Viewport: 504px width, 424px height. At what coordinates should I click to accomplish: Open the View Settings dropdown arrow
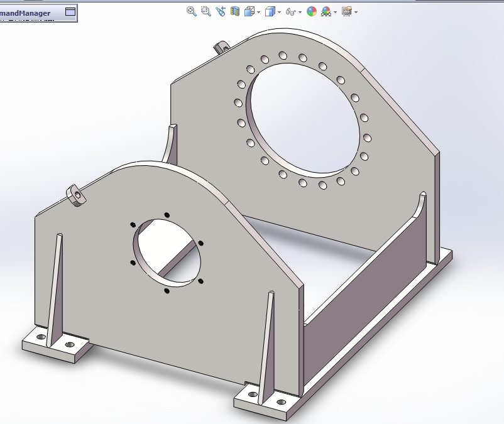pos(356,13)
